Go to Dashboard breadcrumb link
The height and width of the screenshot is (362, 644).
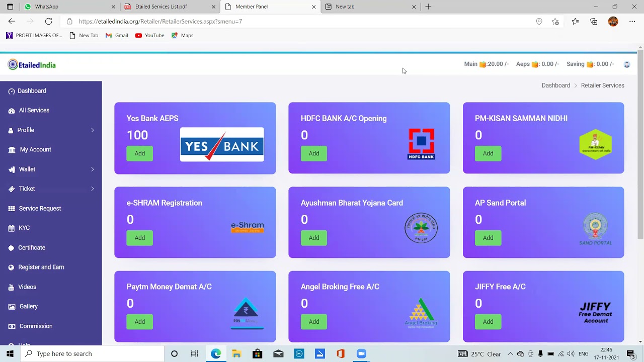point(556,85)
